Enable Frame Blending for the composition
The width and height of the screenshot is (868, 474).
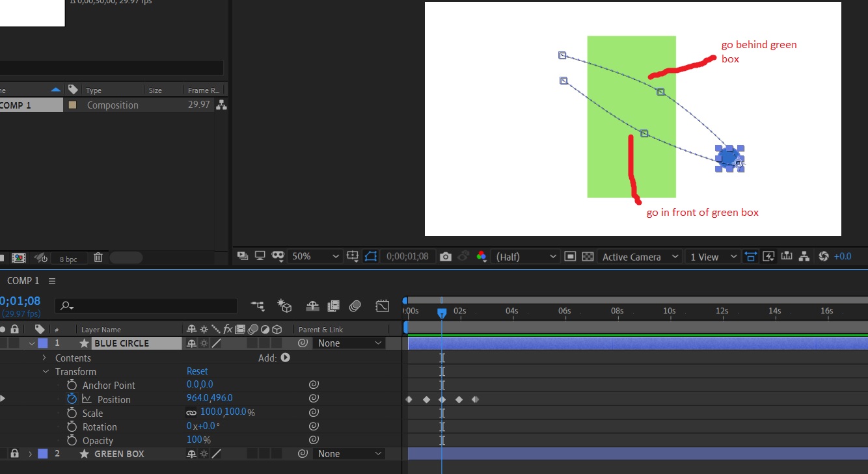click(x=333, y=306)
